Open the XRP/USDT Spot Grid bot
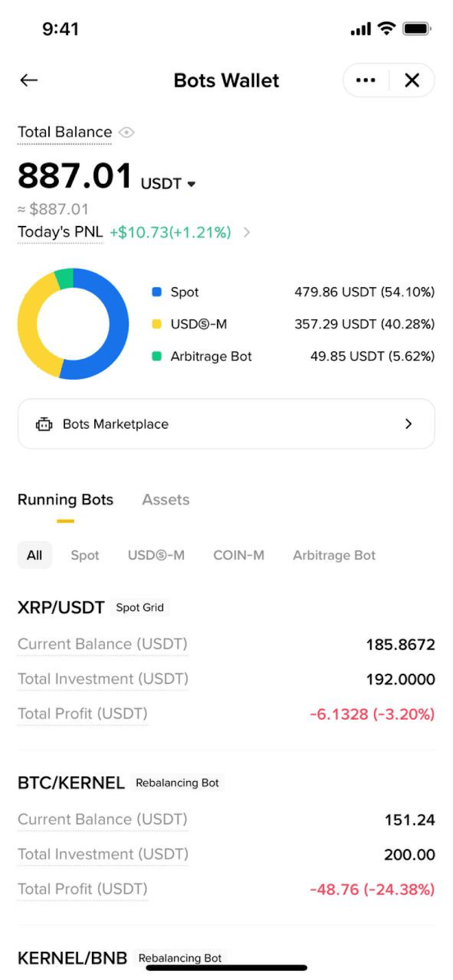This screenshot has width=453, height=980. [x=61, y=608]
